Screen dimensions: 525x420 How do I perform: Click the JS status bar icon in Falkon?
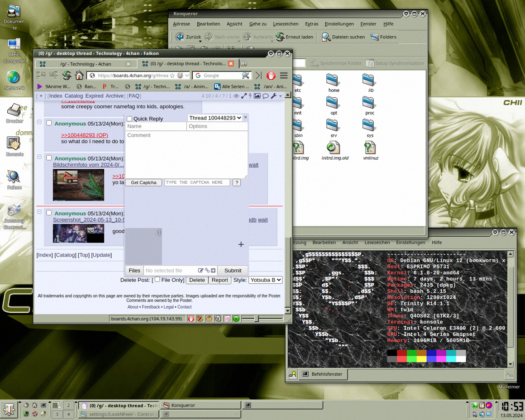click(x=227, y=319)
